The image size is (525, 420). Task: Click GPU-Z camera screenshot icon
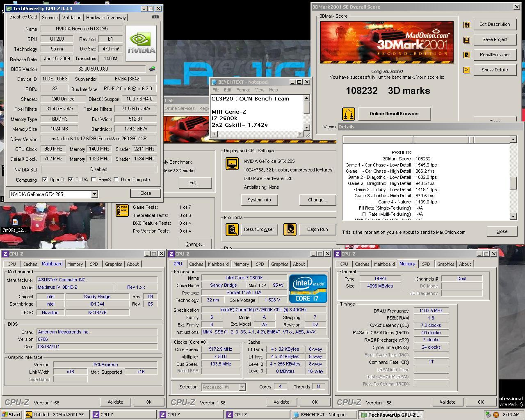click(x=155, y=17)
